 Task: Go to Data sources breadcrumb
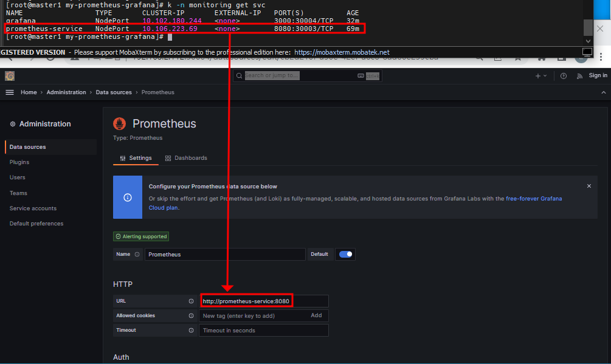114,92
